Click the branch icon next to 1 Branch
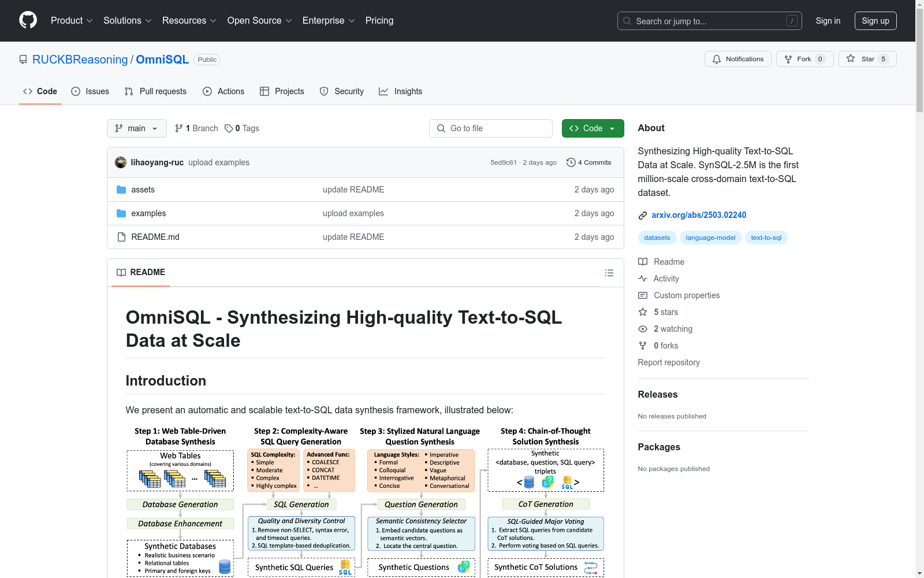 pyautogui.click(x=179, y=128)
